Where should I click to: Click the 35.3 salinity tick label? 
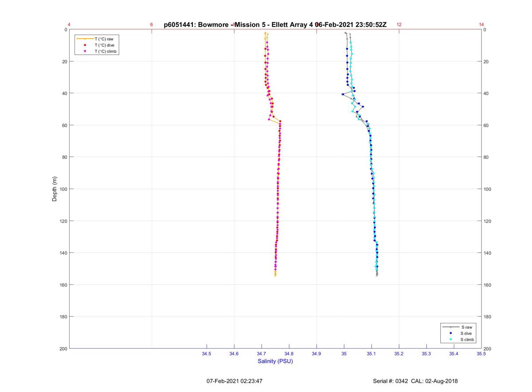426,353
